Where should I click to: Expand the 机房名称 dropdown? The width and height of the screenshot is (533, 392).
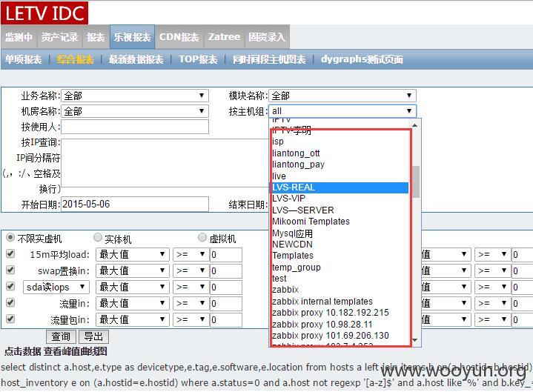click(135, 111)
